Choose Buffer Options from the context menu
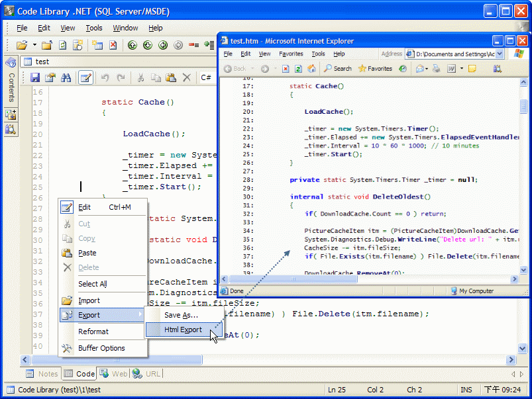Image resolution: width=532 pixels, height=399 pixels. tap(103, 348)
